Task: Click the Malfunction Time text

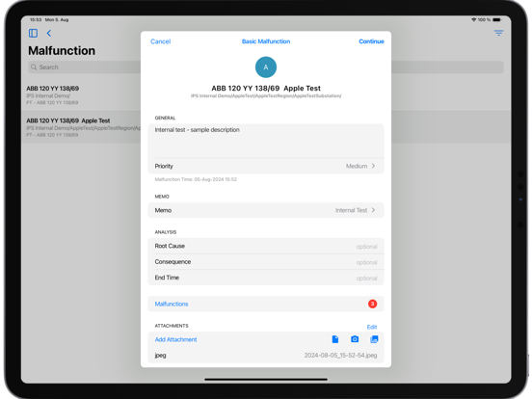Action: pos(196,179)
